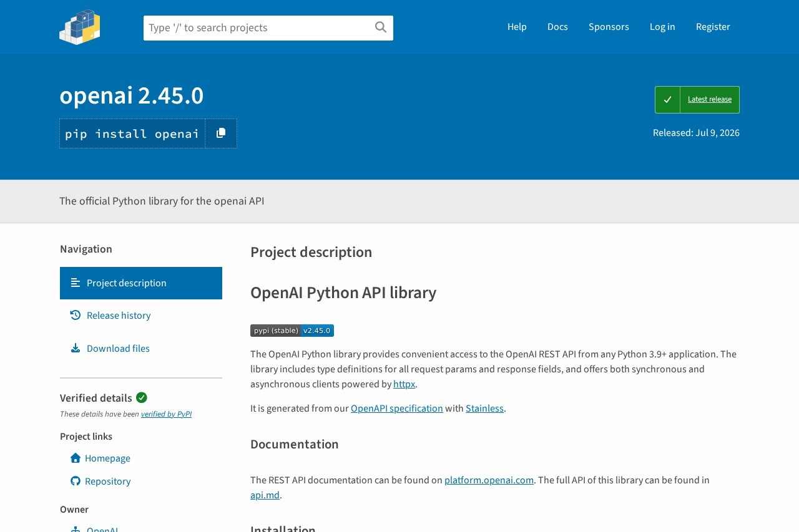
Task: Click 'The official Python library' summary text
Action: pos(162,201)
